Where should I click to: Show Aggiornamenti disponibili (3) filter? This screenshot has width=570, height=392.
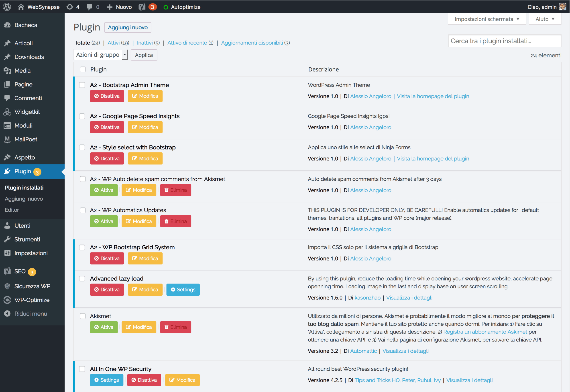pyautogui.click(x=255, y=43)
